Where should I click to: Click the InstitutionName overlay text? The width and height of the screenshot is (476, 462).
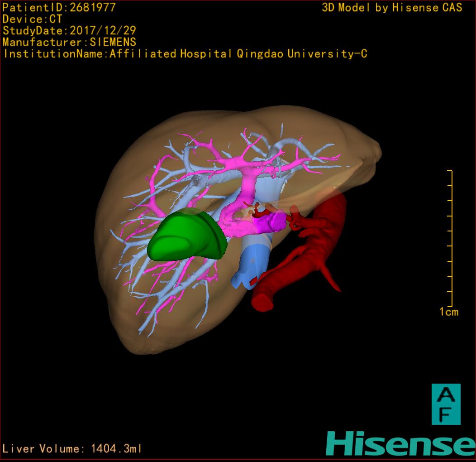pos(185,54)
